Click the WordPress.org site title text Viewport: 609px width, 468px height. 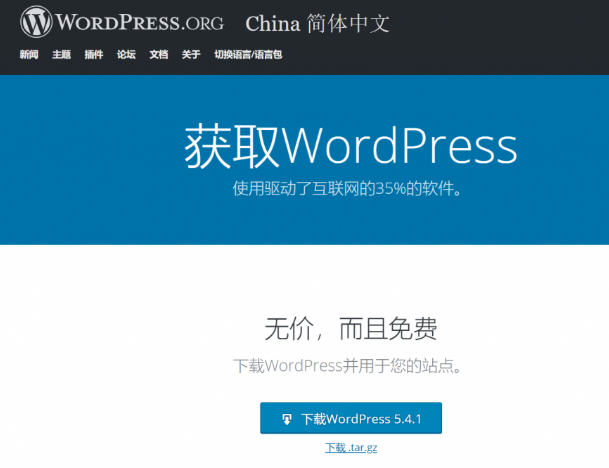coord(140,22)
